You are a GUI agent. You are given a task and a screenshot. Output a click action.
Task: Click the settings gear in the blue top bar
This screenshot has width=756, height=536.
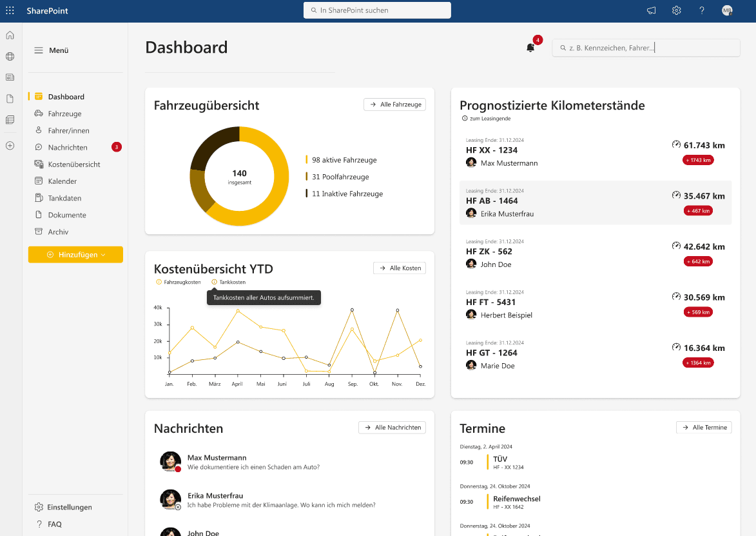[676, 10]
